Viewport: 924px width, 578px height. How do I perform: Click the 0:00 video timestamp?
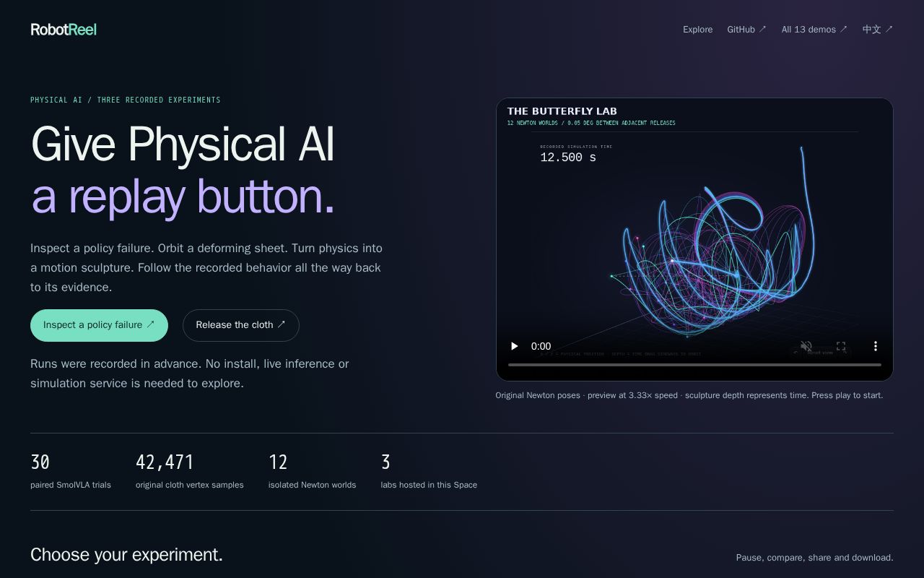click(x=541, y=346)
